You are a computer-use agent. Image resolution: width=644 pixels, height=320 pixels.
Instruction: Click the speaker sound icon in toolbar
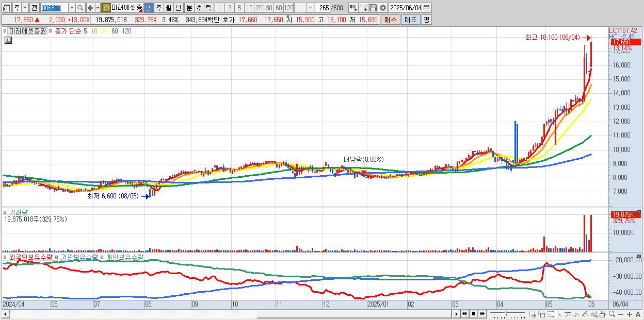[x=90, y=8]
